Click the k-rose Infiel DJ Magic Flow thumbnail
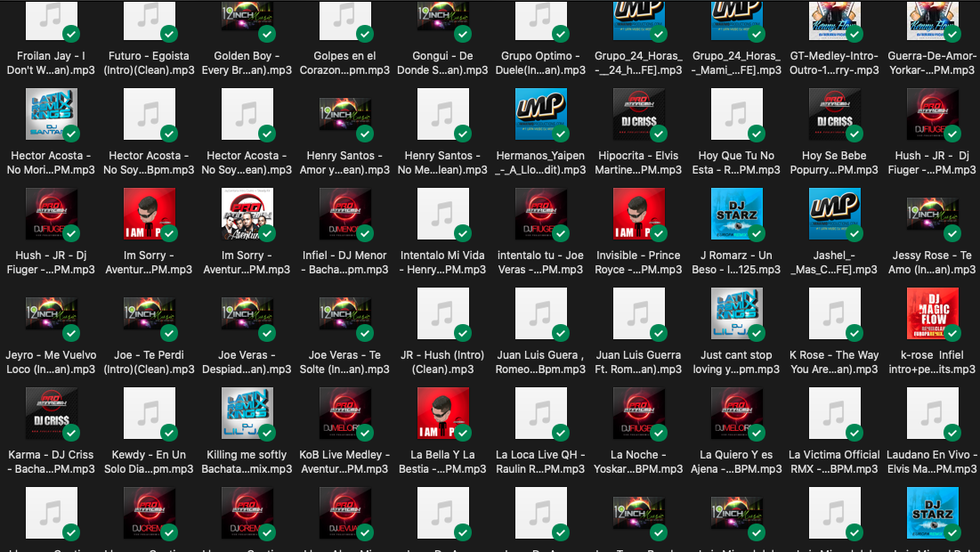 tap(932, 314)
